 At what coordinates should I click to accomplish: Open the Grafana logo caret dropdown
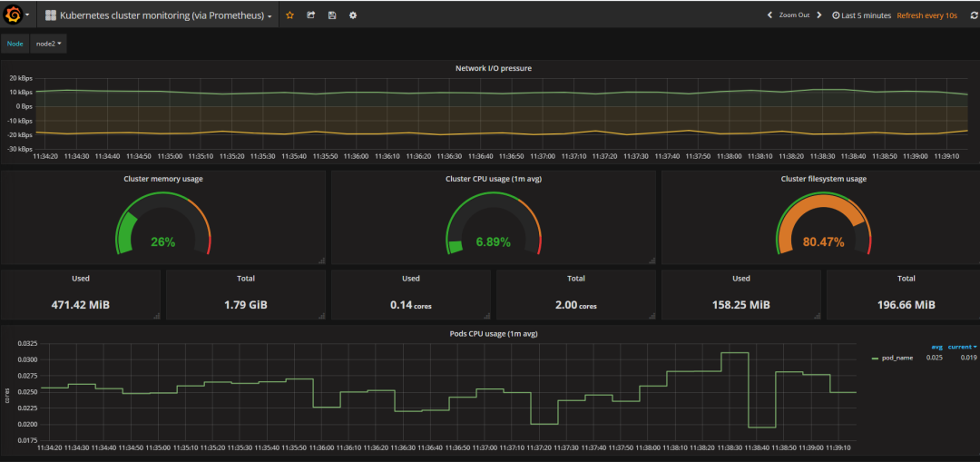[27, 15]
